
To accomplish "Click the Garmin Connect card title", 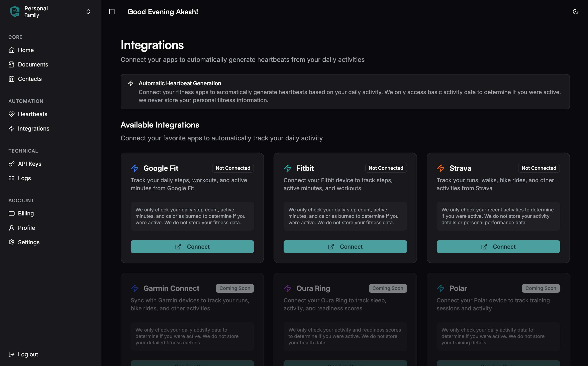I will 171,288.
